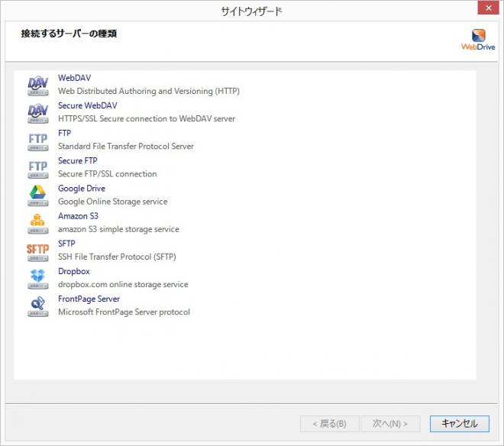Viewport: 504px width, 446px height.
Task: Click the disabled 戻る(B) button
Action: tap(329, 424)
